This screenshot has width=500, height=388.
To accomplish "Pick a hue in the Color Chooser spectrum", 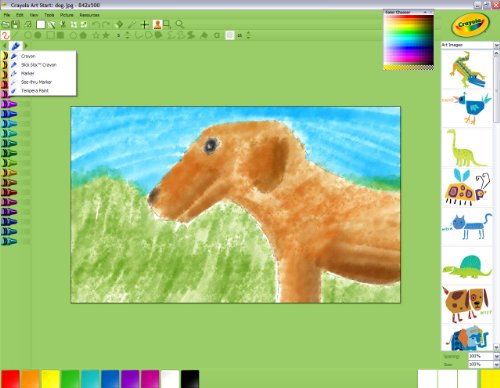I will 409,40.
